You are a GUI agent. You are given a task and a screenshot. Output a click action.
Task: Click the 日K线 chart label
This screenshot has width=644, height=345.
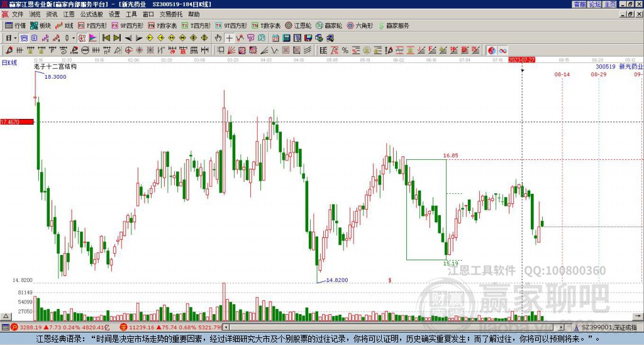tap(9, 63)
